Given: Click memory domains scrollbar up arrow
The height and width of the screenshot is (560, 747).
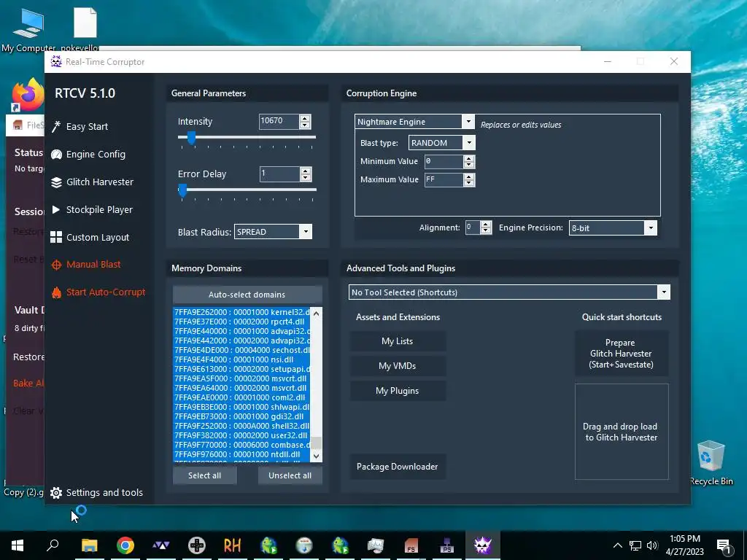Looking at the screenshot, I should click(317, 314).
